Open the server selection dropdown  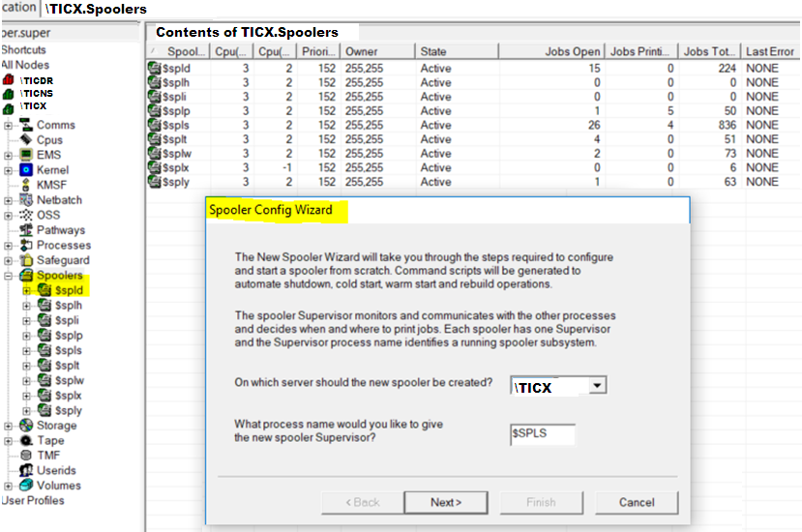[x=598, y=386]
